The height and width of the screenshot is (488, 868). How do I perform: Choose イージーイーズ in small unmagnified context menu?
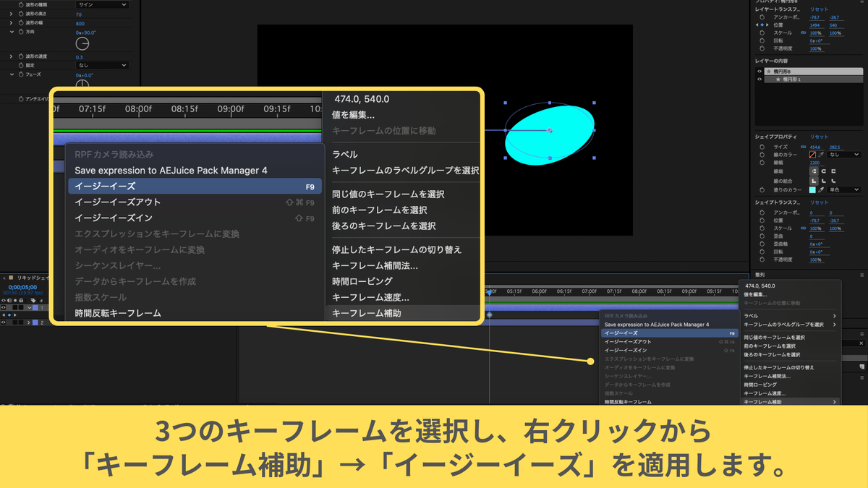[669, 333]
